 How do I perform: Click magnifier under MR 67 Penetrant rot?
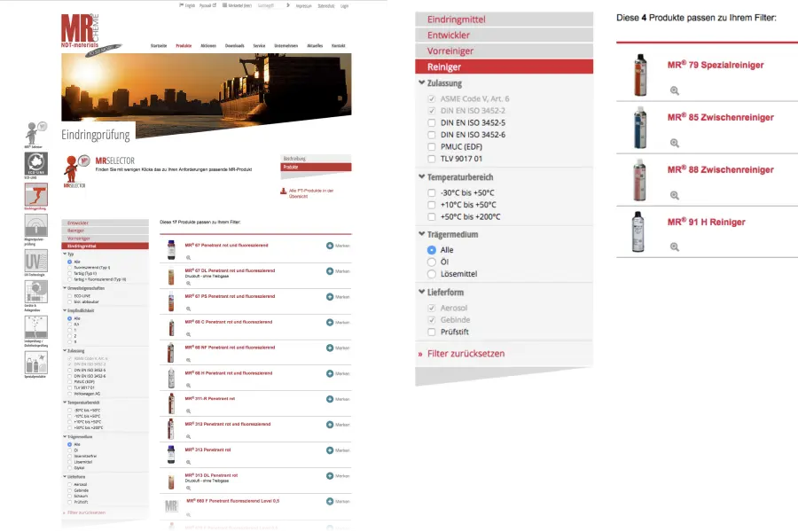coord(188,258)
